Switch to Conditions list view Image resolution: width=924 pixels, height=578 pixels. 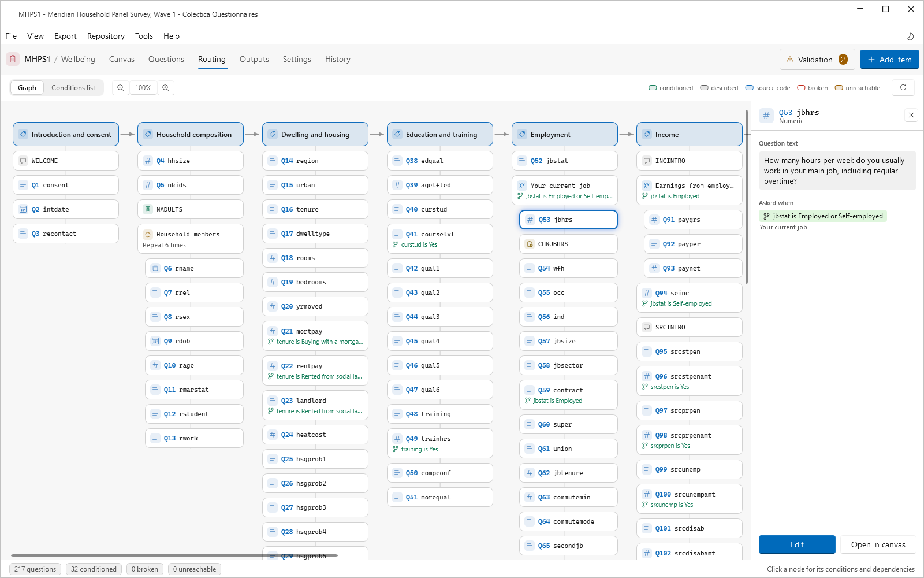coord(73,88)
